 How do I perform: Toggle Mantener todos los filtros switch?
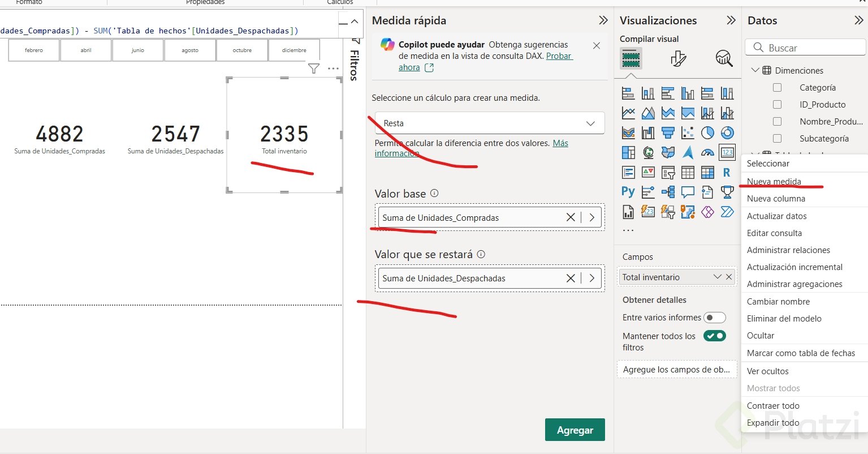click(x=714, y=336)
